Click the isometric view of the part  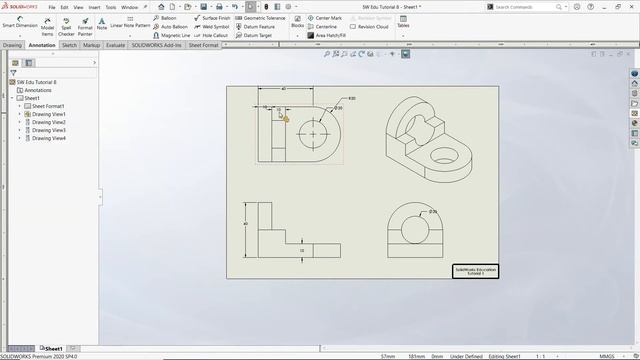tap(429, 139)
